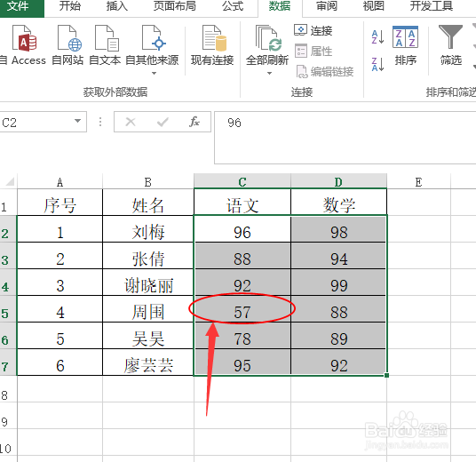Click the From Access (自 Access) icon
Viewport: 476px width, 462px height.
(24, 38)
